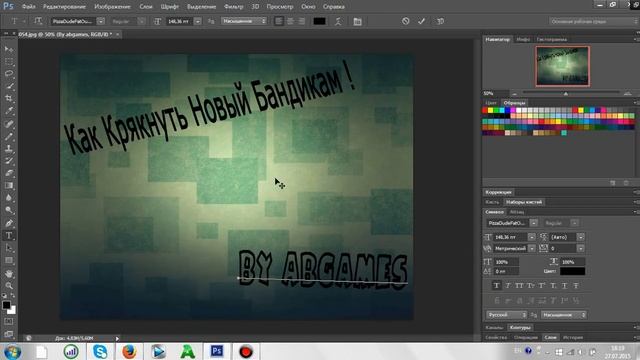Select the Eraser tool
The image size is (640, 360).
(x=9, y=173)
